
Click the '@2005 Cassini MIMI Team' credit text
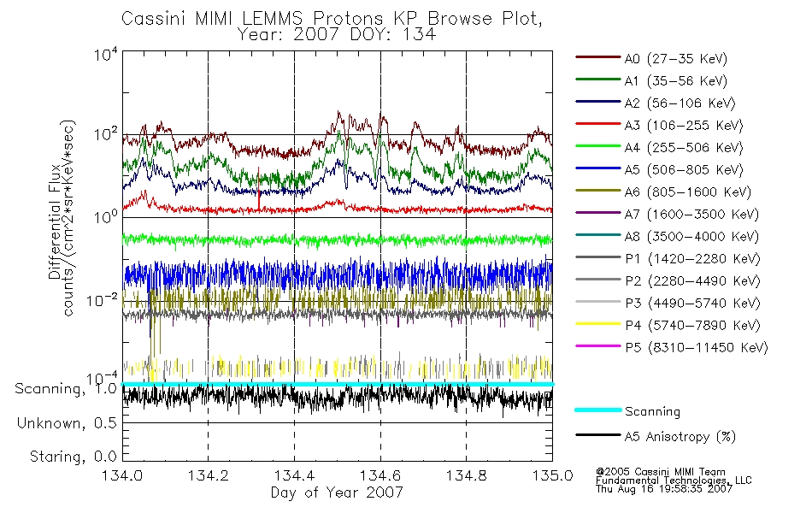click(x=660, y=472)
